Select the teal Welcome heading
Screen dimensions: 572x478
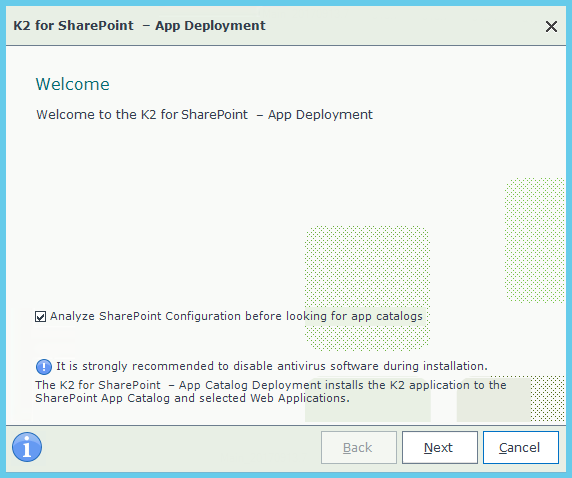tap(73, 84)
